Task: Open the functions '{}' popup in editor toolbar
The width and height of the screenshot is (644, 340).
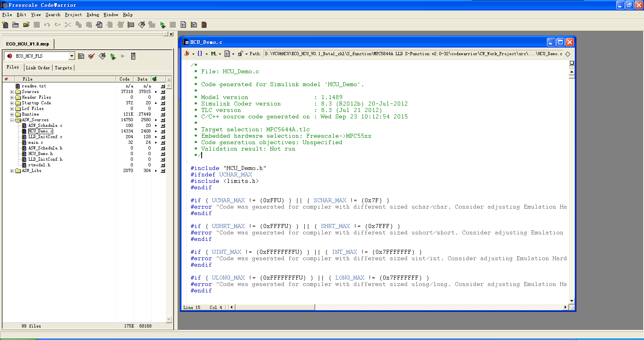Action: (200, 54)
